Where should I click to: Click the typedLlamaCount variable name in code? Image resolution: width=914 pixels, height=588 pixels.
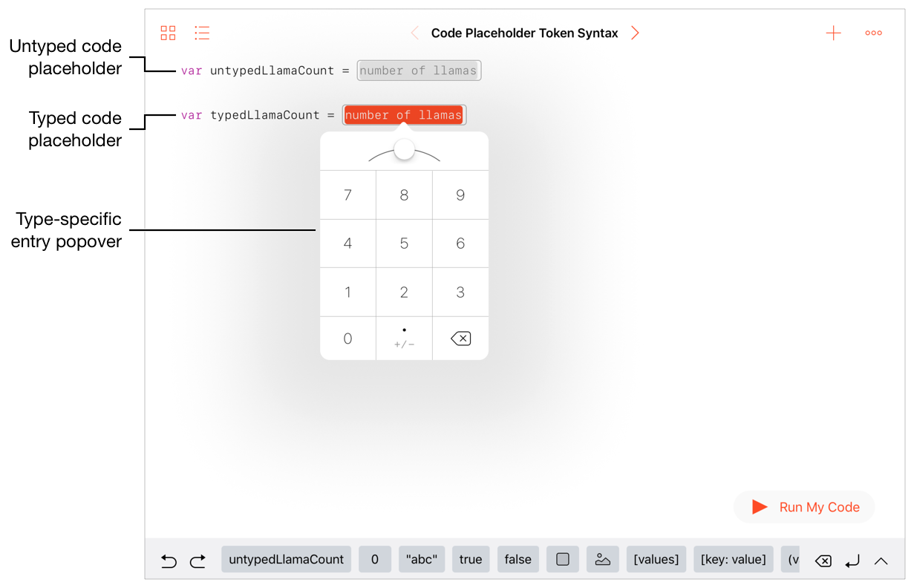click(265, 115)
